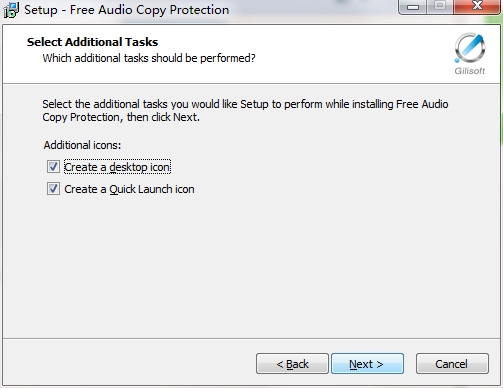
Task: Click the disabled maximize window button
Action: 440,7
